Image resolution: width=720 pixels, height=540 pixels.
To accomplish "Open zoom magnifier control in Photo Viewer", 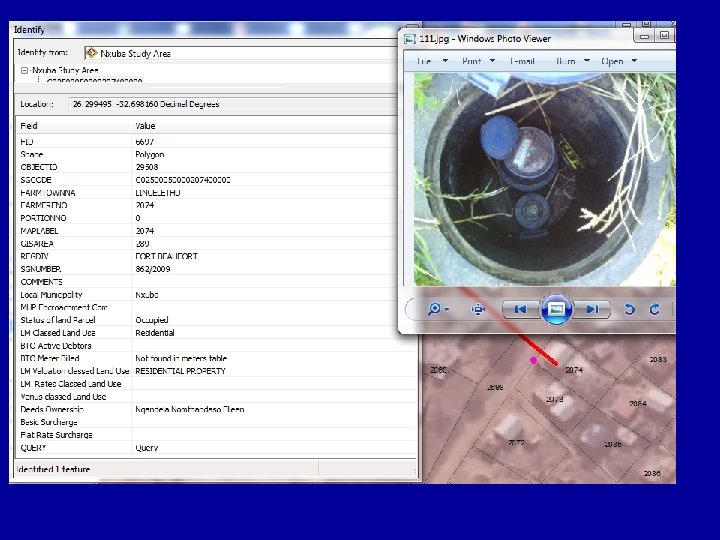I will point(438,309).
